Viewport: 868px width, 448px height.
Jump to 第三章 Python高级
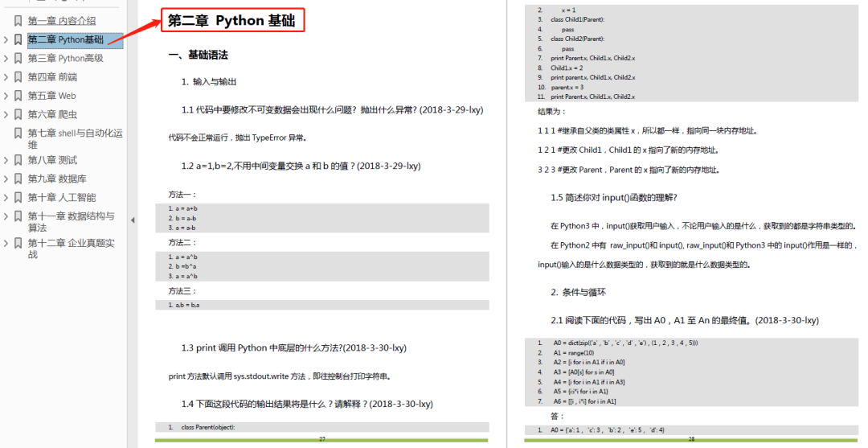(x=66, y=58)
